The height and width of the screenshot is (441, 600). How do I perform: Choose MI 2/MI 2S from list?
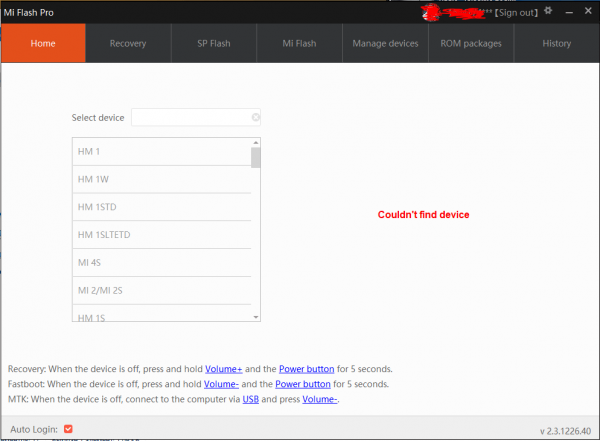point(161,291)
